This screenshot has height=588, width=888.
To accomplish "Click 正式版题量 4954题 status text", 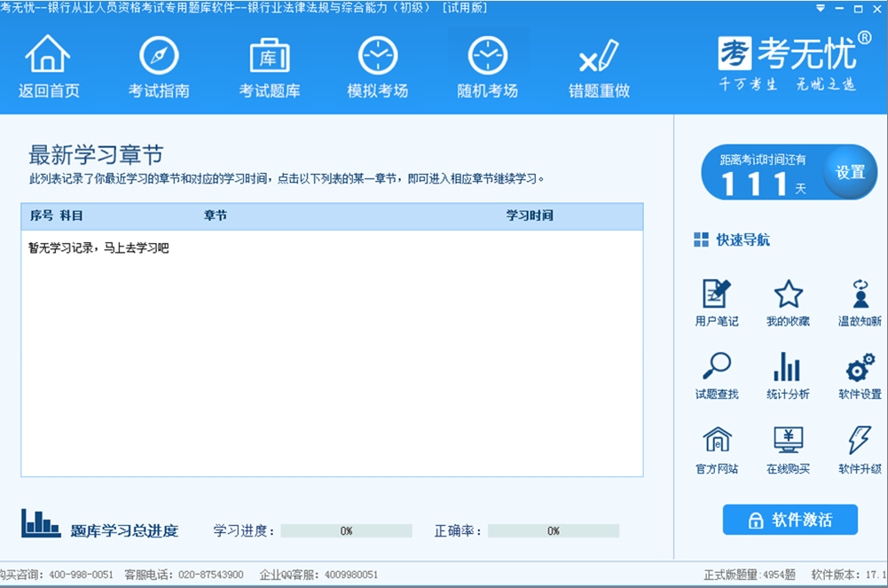I will point(750,575).
